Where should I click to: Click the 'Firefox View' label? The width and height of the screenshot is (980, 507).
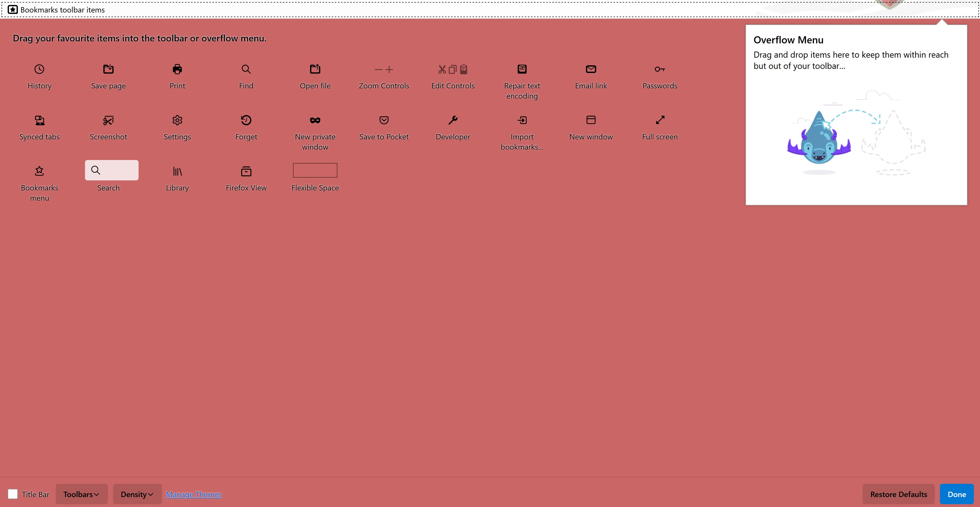click(246, 188)
